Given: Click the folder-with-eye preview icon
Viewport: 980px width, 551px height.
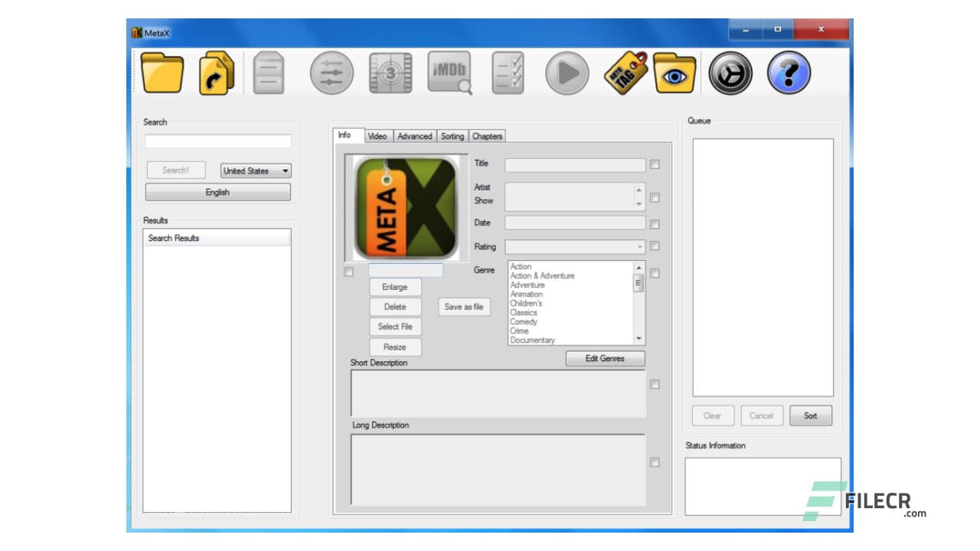Looking at the screenshot, I should (674, 73).
